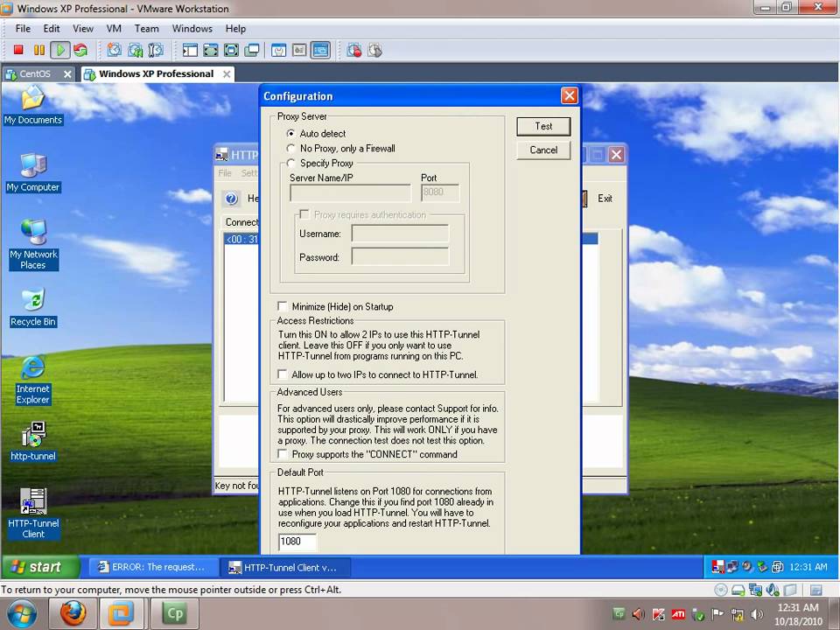Choose the No Proxy, only a Firewall option

pos(291,149)
